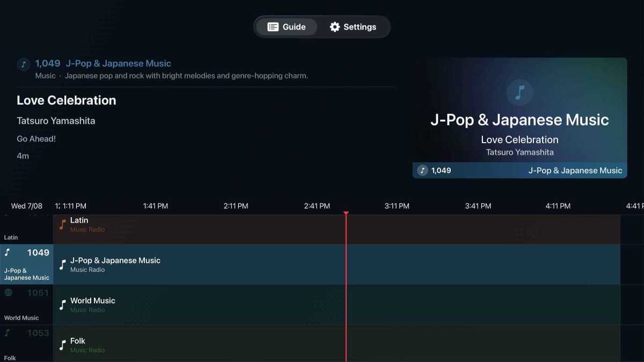
Task: Click the Folk program music note icon
Action: (x=63, y=345)
